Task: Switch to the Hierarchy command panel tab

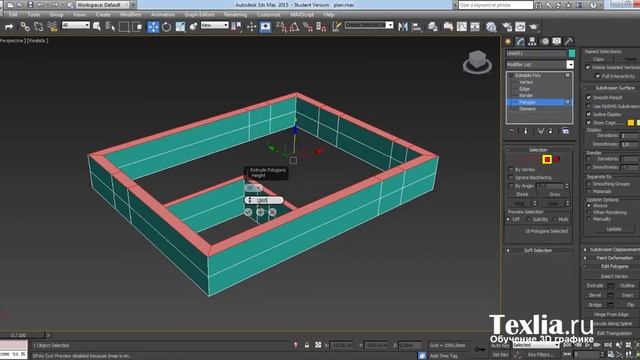Action: click(x=532, y=41)
